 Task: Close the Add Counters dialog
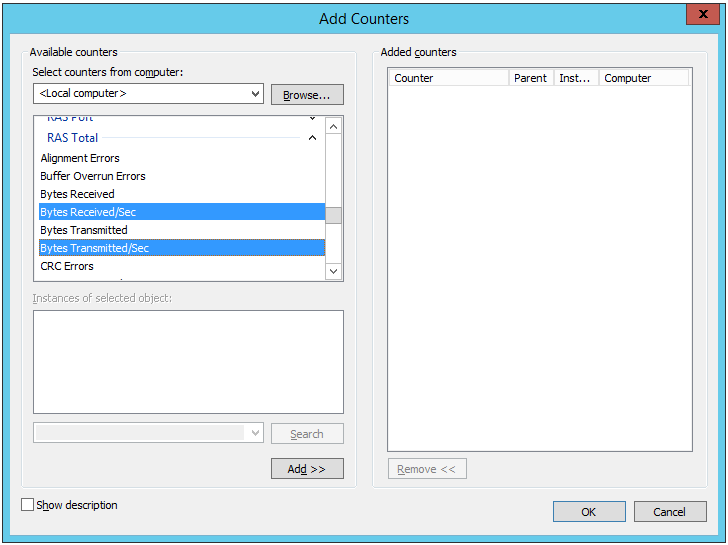click(702, 14)
